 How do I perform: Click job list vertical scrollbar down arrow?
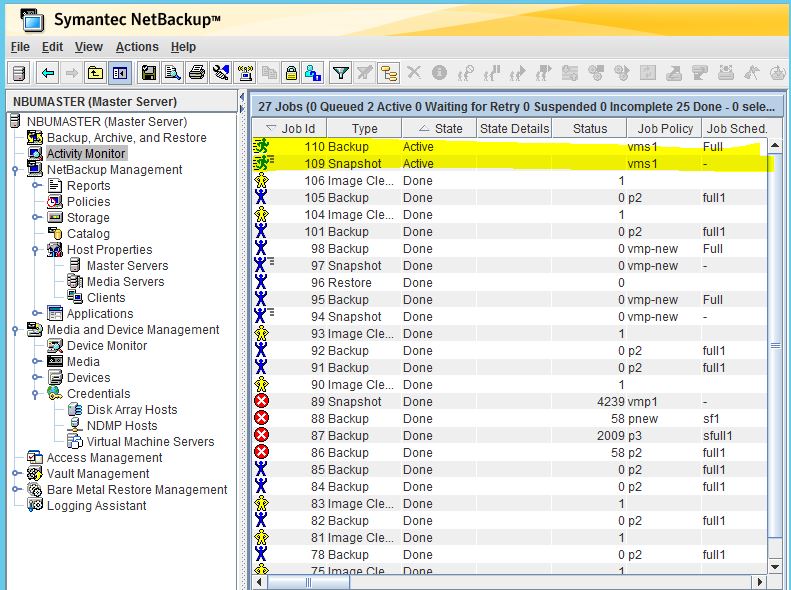775,567
